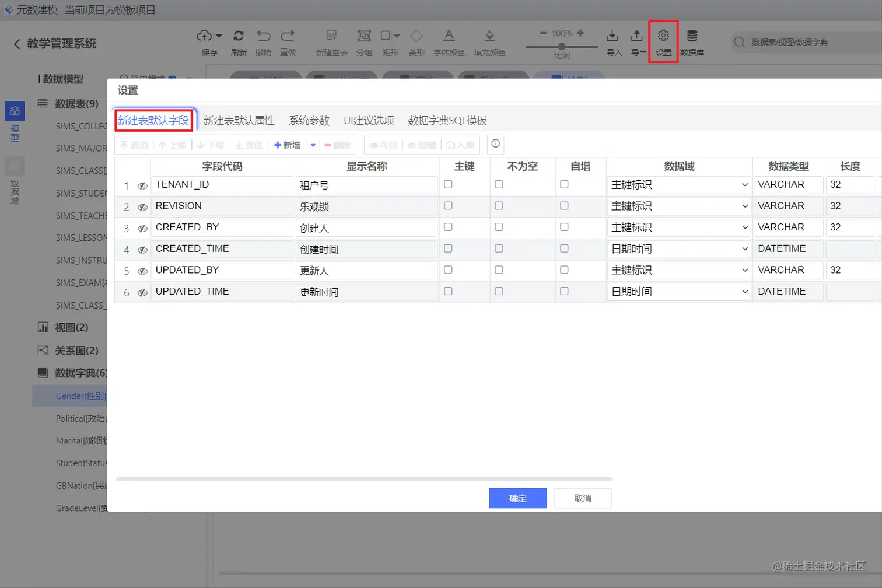
Task: Open the 数据域 dropdown for TENANT_ID
Action: [x=680, y=185]
